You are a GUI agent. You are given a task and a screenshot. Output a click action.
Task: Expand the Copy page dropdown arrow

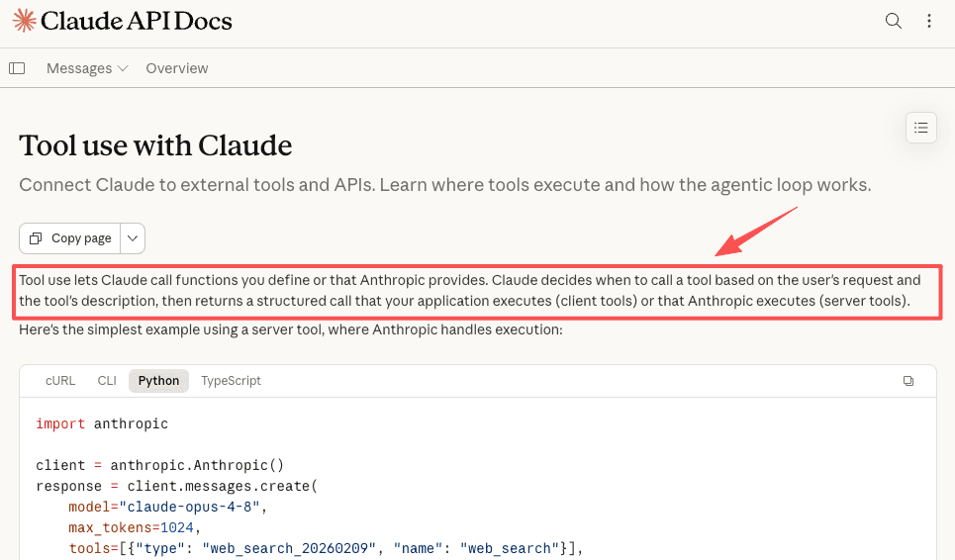pos(133,238)
